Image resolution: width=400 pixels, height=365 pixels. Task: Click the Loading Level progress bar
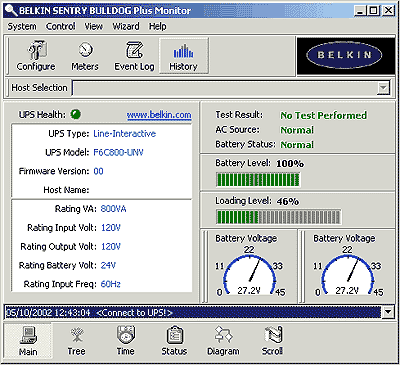pos(278,217)
